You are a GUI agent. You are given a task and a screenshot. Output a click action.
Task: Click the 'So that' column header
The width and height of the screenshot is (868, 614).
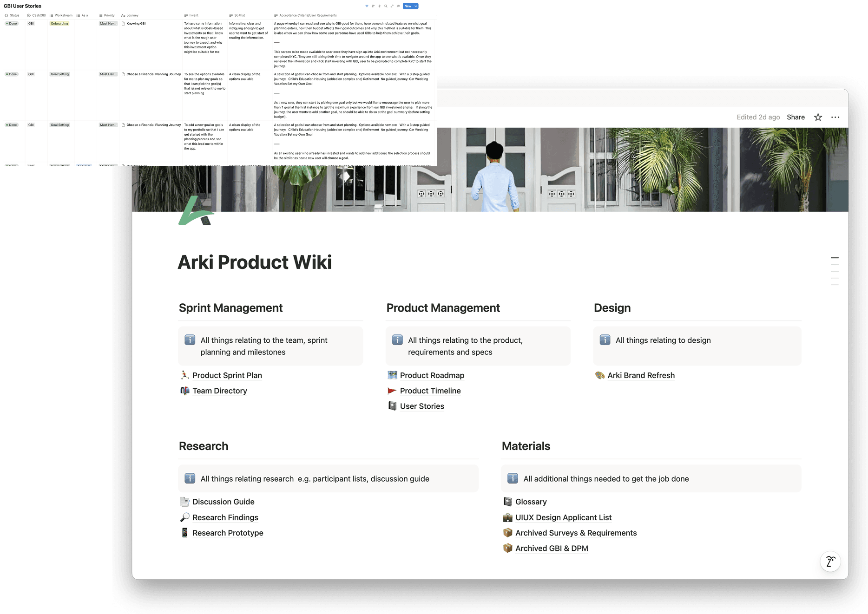[237, 15]
